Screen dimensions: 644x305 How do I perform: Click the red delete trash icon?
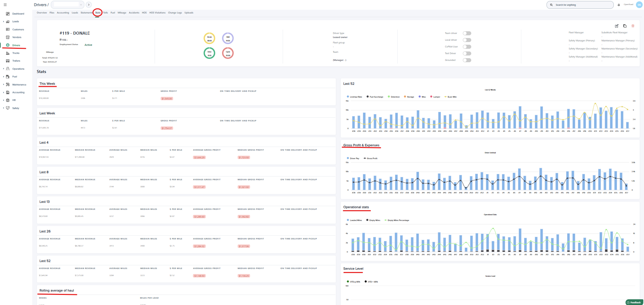[633, 26]
